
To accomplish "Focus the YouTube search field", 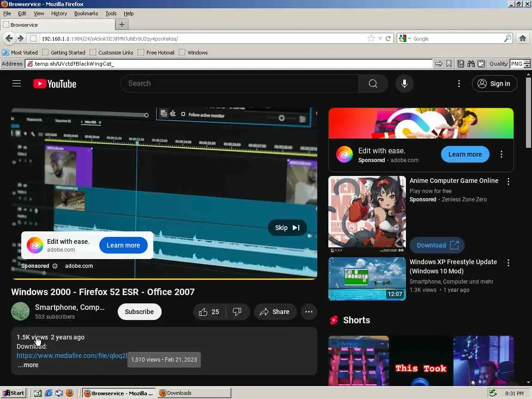I will [240, 84].
